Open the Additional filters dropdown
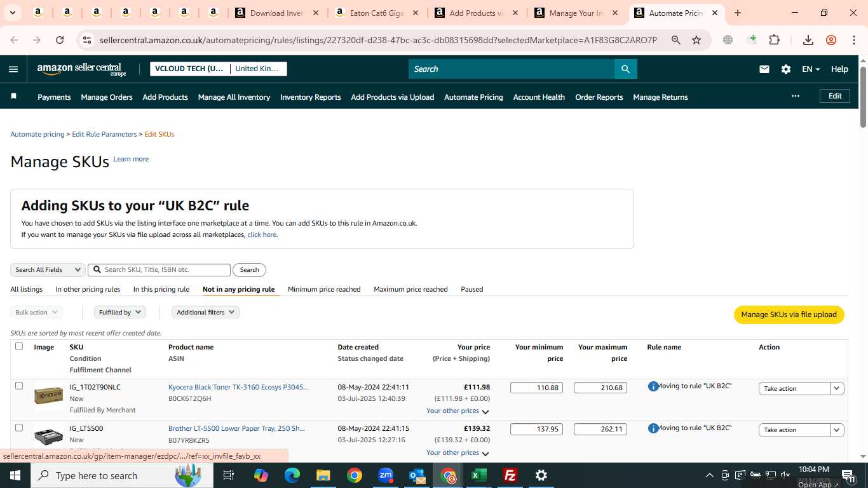868x488 pixels. [205, 313]
